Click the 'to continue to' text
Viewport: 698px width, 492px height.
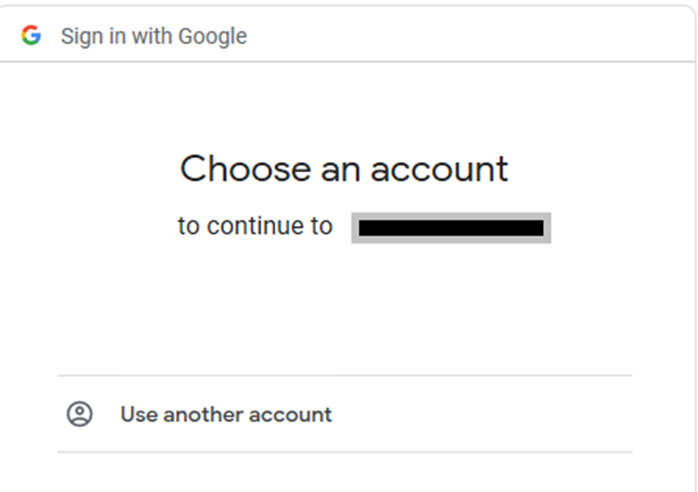pos(255,226)
